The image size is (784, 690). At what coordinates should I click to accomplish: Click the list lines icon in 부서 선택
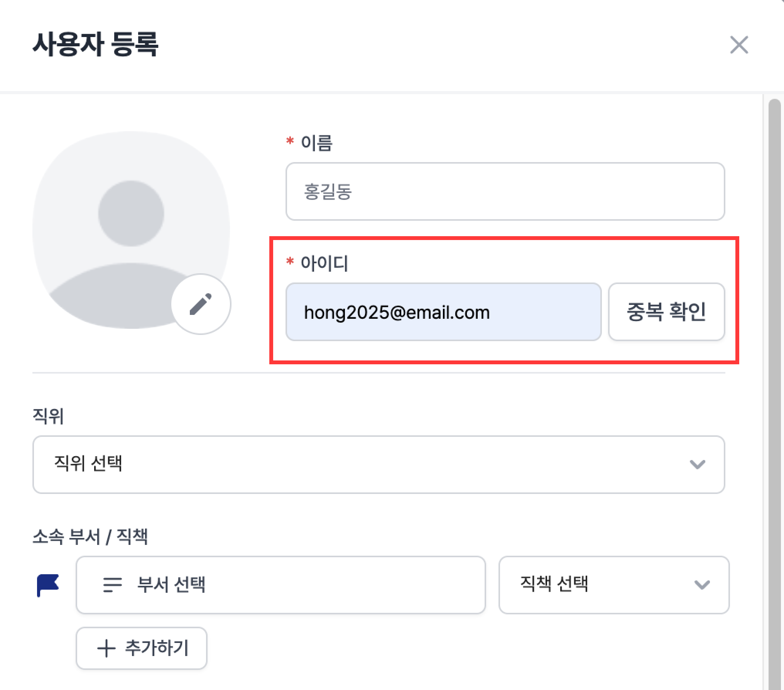coord(112,585)
